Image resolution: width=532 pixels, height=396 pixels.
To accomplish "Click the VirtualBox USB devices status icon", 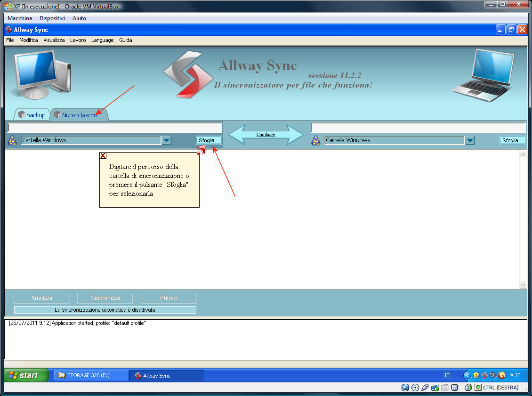I will coord(425,388).
